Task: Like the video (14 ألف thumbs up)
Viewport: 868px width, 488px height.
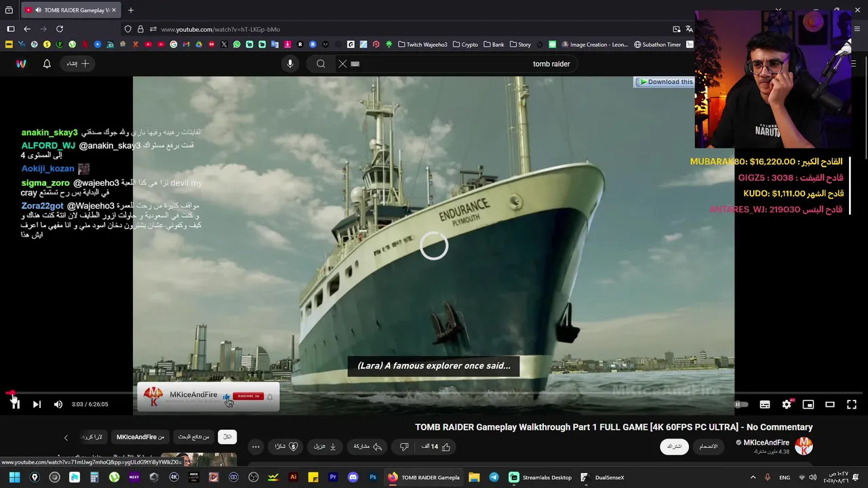Action: [436, 447]
